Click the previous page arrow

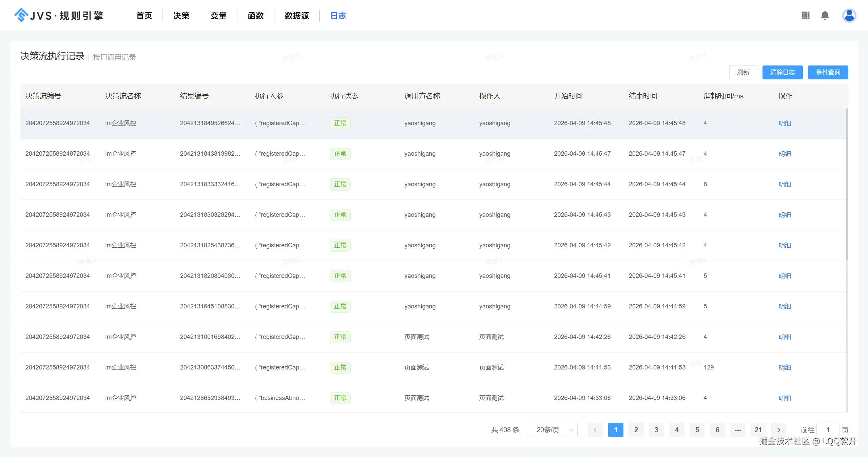click(595, 430)
